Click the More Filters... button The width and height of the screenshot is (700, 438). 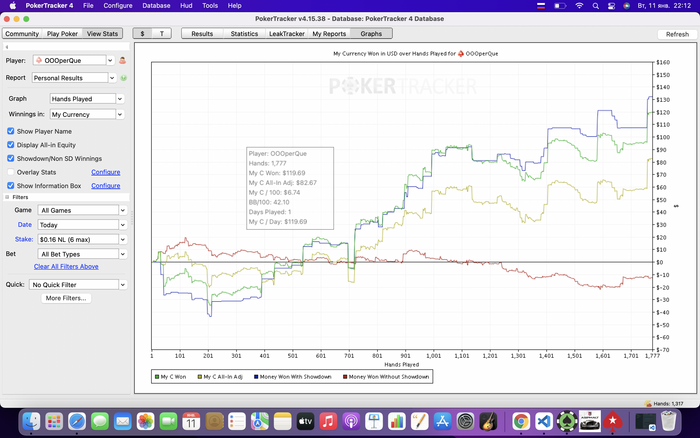tap(66, 298)
